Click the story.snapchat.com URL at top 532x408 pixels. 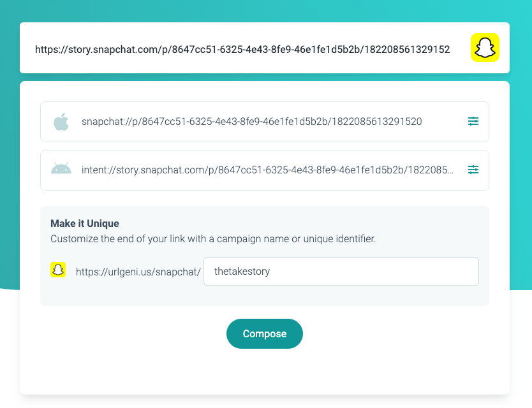[242, 50]
